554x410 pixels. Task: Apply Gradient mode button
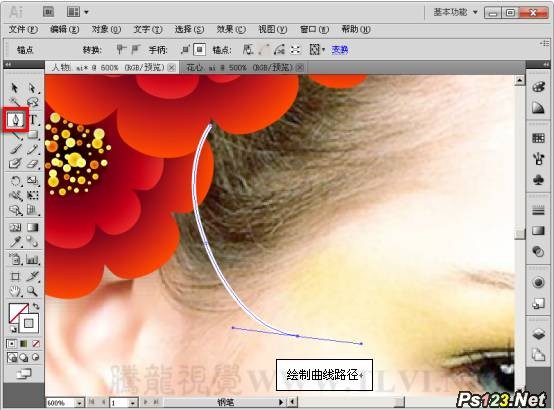(24, 344)
